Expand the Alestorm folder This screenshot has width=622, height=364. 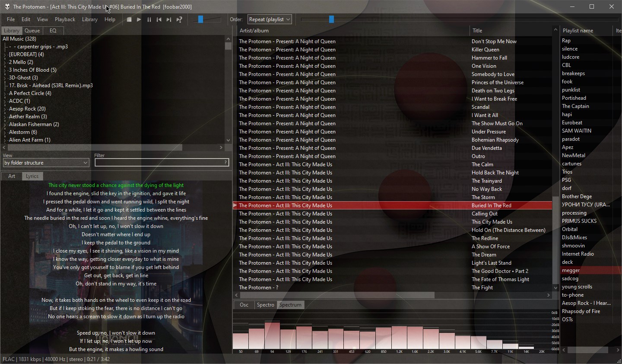click(x=5, y=132)
